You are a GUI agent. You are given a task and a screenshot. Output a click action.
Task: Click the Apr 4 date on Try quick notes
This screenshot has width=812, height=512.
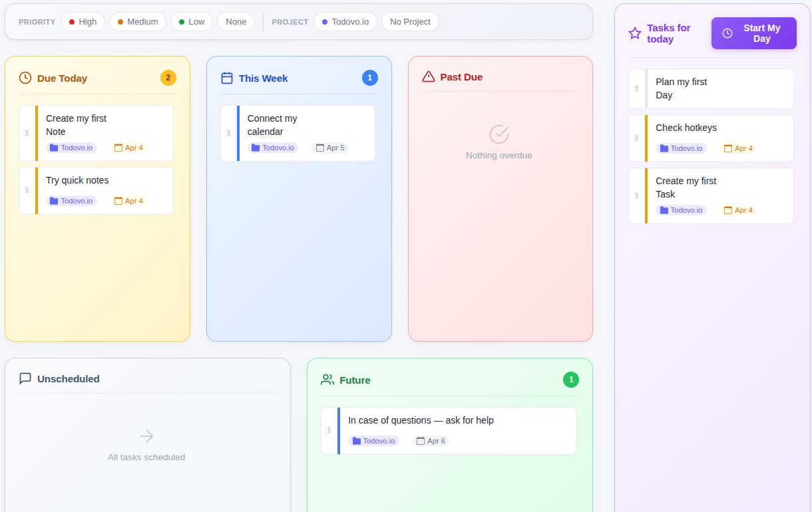tap(128, 201)
